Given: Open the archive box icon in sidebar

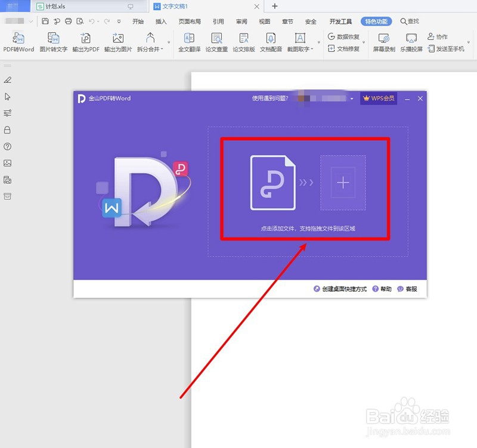Looking at the screenshot, I should pyautogui.click(x=8, y=196).
